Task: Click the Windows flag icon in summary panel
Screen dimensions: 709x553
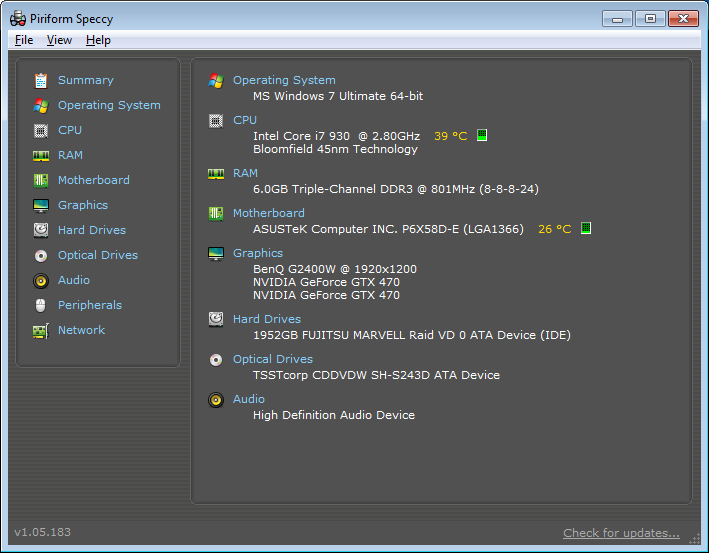Action: click(216, 81)
